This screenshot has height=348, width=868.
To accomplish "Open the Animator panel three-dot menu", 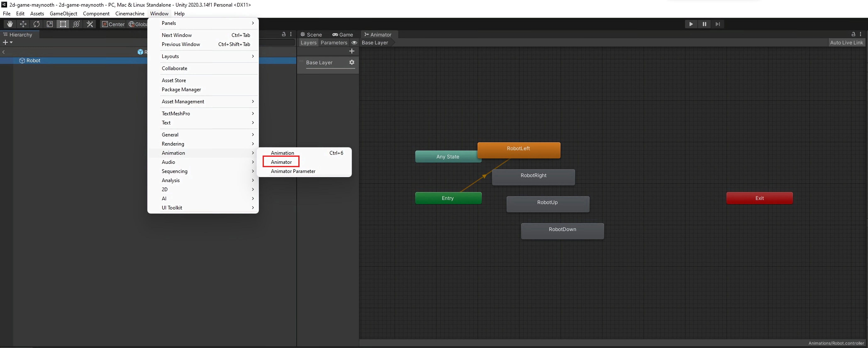I will [861, 34].
